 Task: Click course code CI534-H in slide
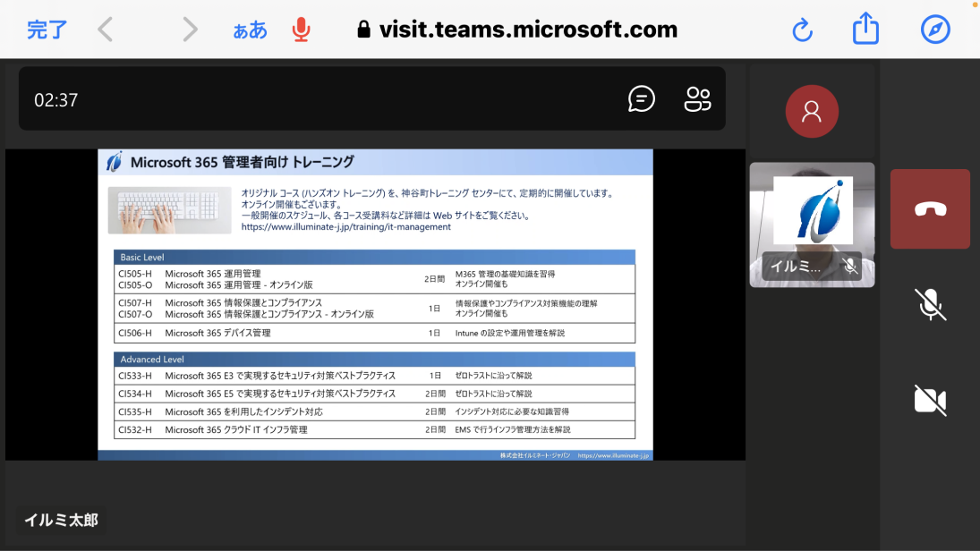135,394
